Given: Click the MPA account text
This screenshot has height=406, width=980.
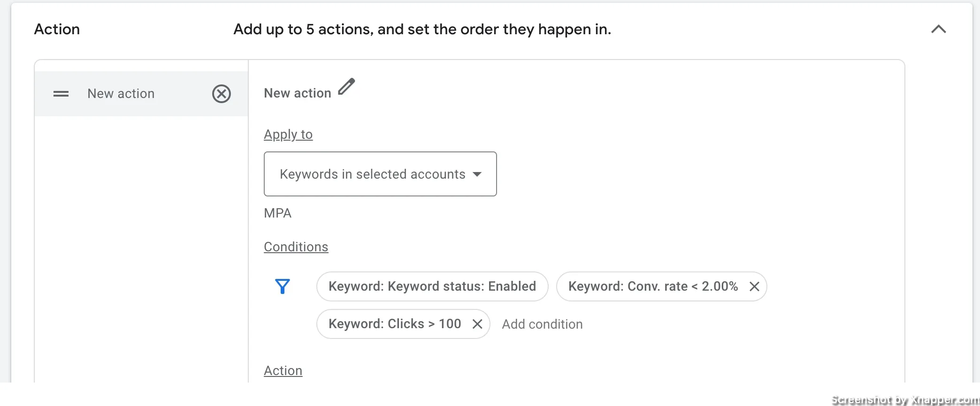Looking at the screenshot, I should pyautogui.click(x=277, y=213).
